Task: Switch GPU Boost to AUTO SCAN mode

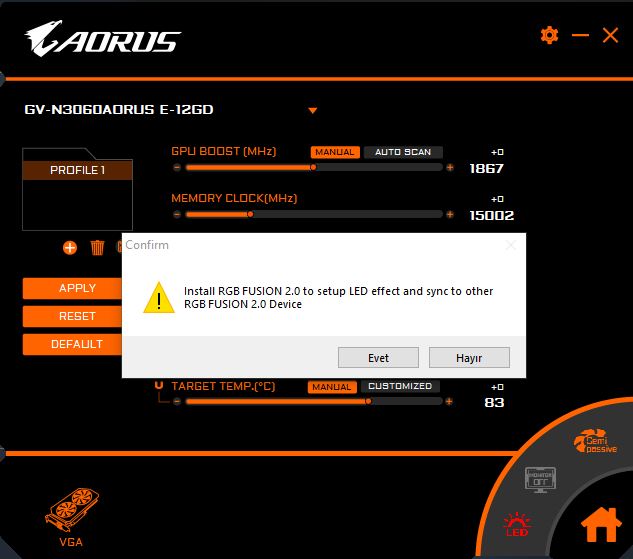Action: [403, 152]
